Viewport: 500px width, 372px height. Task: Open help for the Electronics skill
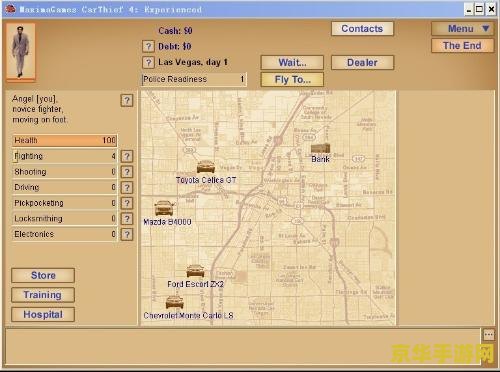[x=127, y=234]
